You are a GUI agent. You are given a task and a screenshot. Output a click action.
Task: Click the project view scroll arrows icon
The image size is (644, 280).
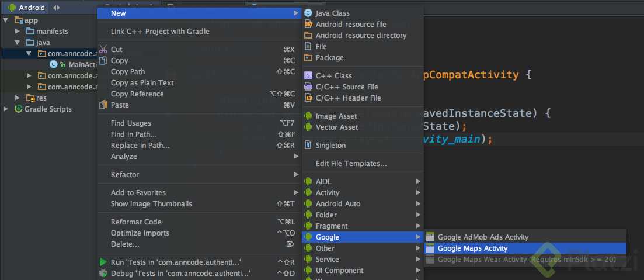[57, 8]
